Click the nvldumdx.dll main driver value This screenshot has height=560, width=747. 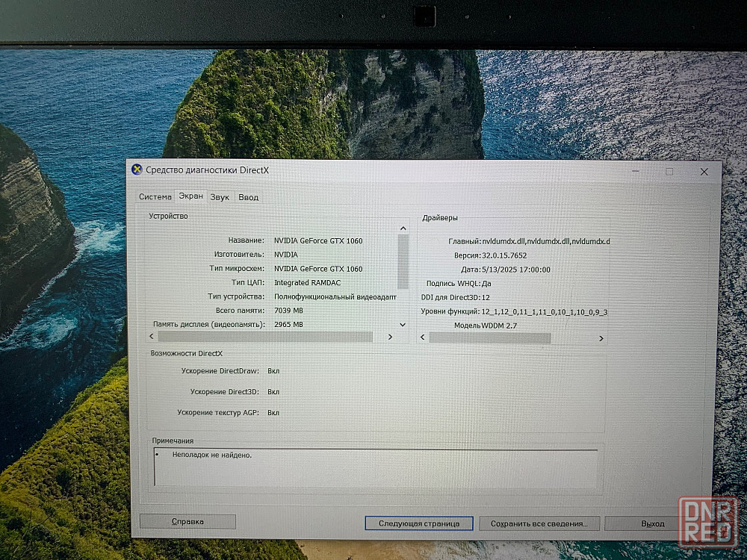546,241
